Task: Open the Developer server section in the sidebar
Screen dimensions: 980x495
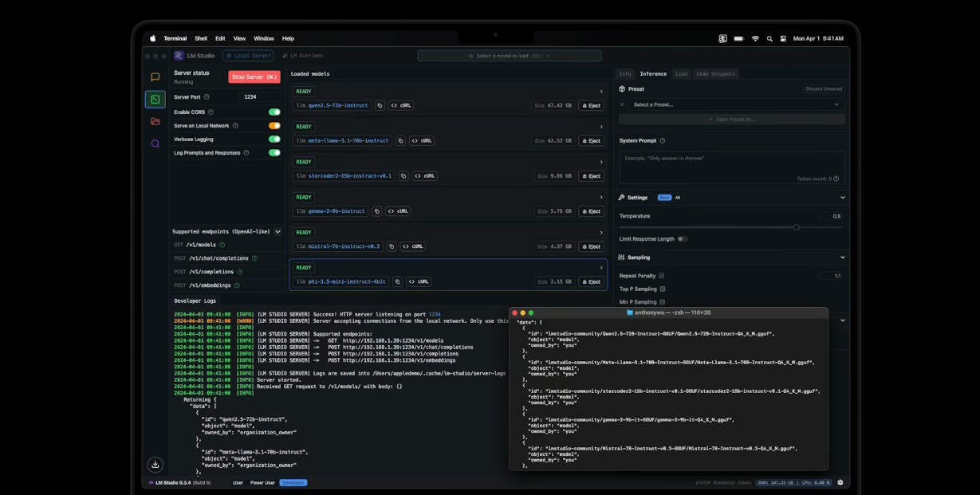Action: pyautogui.click(x=155, y=100)
